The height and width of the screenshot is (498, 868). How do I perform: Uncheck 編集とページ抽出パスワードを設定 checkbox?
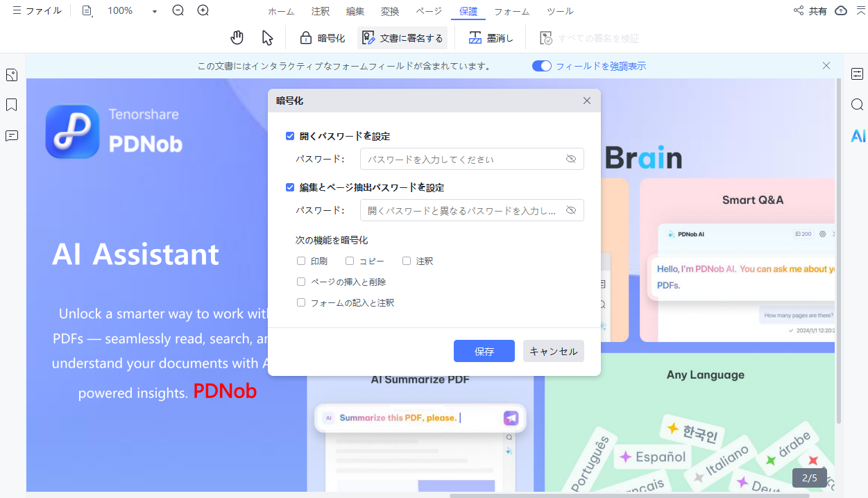coord(290,187)
